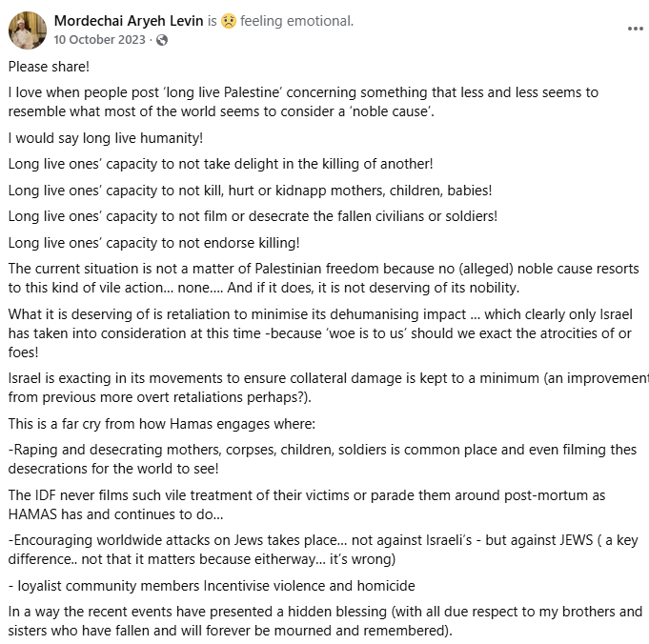Viewport: 649px width, 644px height.
Task: Click the 'I would say long live humanity!' line
Action: point(106,138)
